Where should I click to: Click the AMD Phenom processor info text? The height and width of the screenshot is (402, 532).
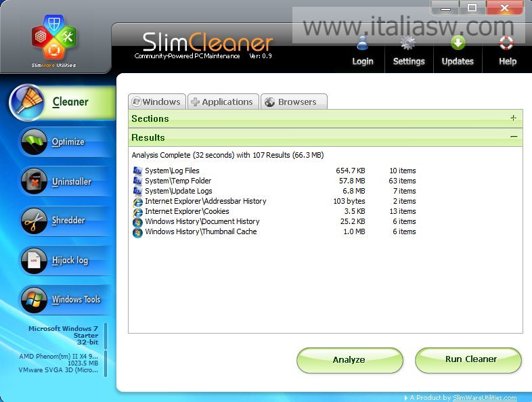pos(58,357)
